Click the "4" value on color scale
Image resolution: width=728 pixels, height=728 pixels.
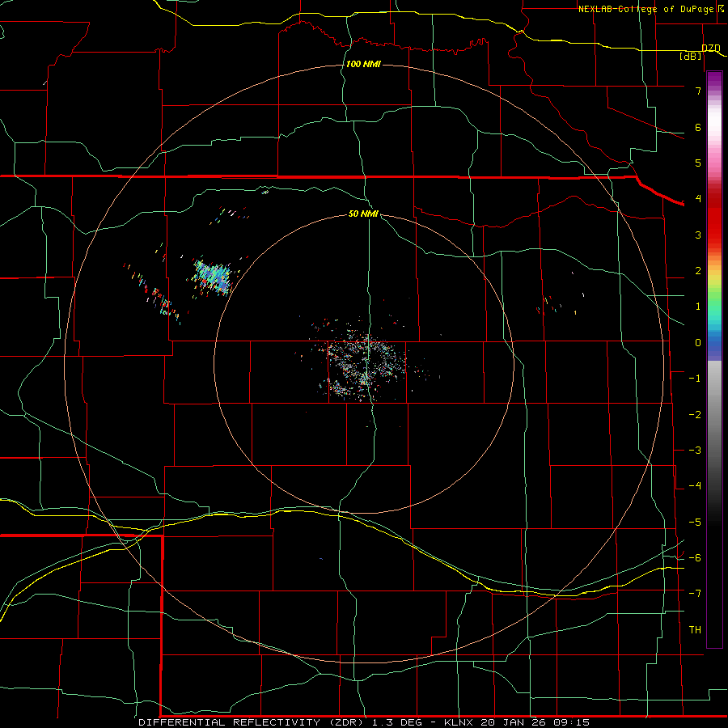(x=698, y=199)
